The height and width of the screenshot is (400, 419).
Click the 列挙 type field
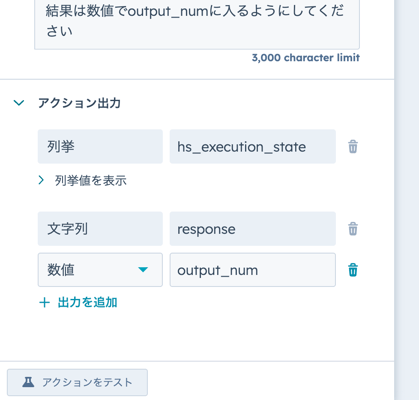click(100, 147)
